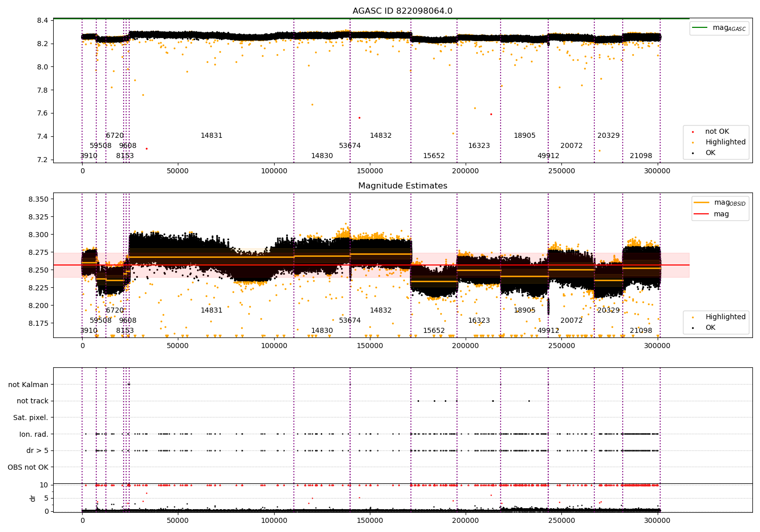Screen dimensions: 760x532
Task: Click the 'dr > 5' axis label
Action: [x=37, y=450]
